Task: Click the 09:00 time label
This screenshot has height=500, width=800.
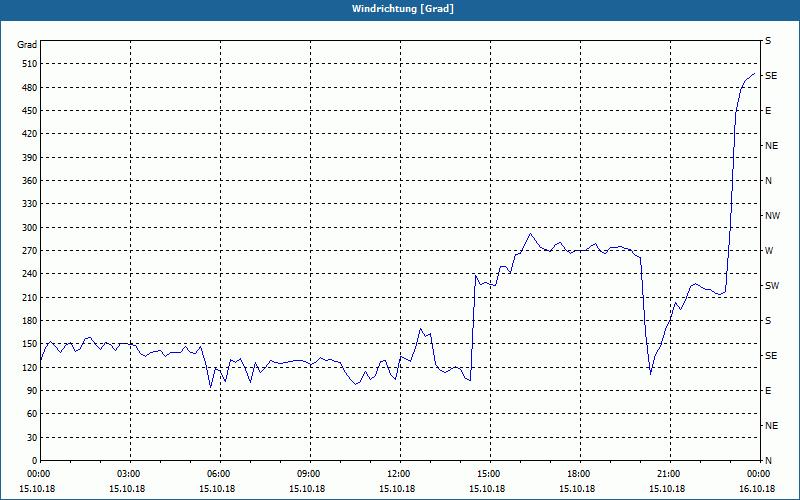Action: [x=309, y=474]
